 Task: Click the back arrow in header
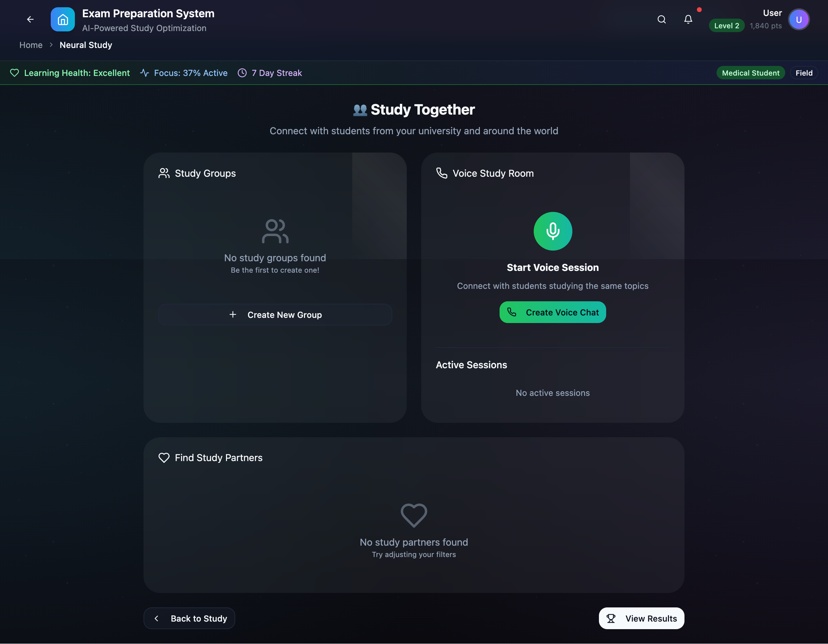tap(30, 19)
